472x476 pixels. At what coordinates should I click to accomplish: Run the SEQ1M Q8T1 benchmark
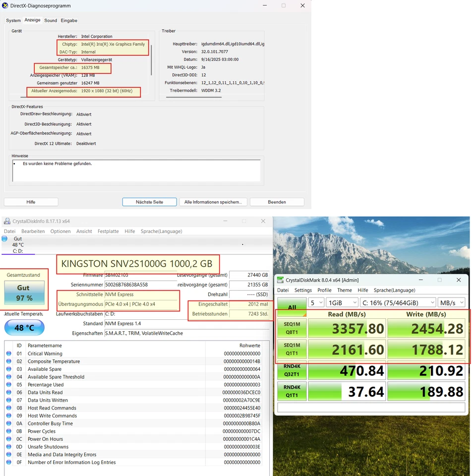click(292, 328)
